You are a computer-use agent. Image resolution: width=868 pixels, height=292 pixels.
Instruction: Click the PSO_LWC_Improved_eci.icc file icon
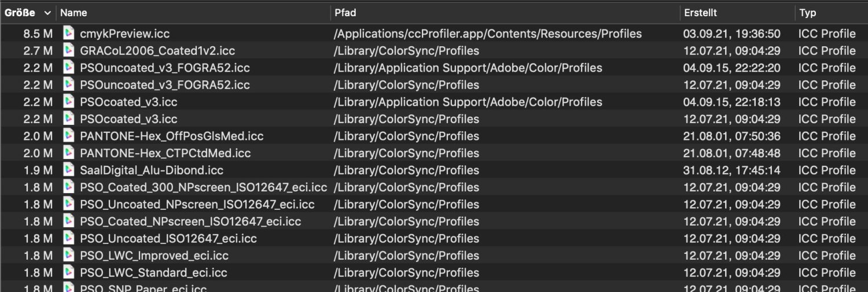69,256
